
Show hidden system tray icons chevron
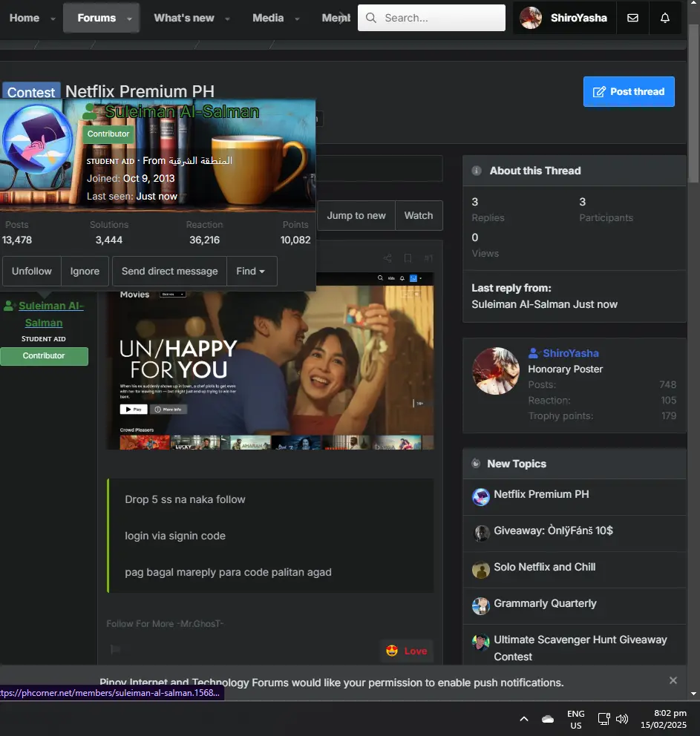pyautogui.click(x=524, y=719)
